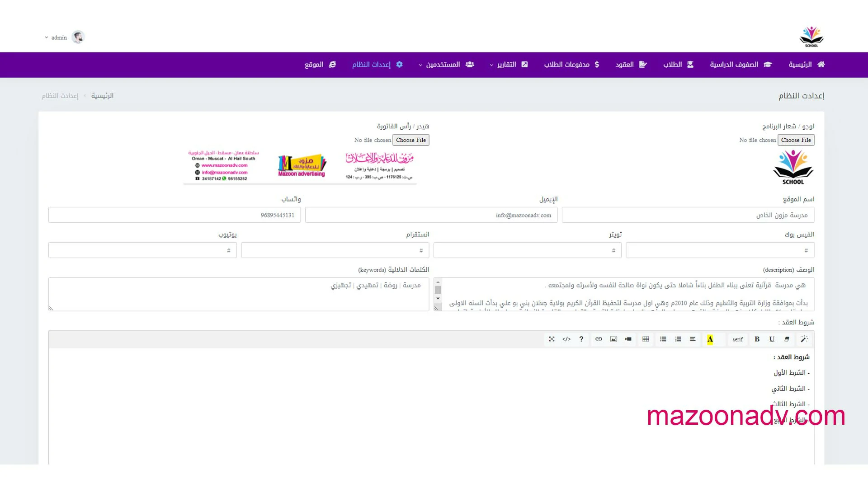Click the واتساب WhatsApp number input field
This screenshot has width=868, height=488.
click(175, 215)
